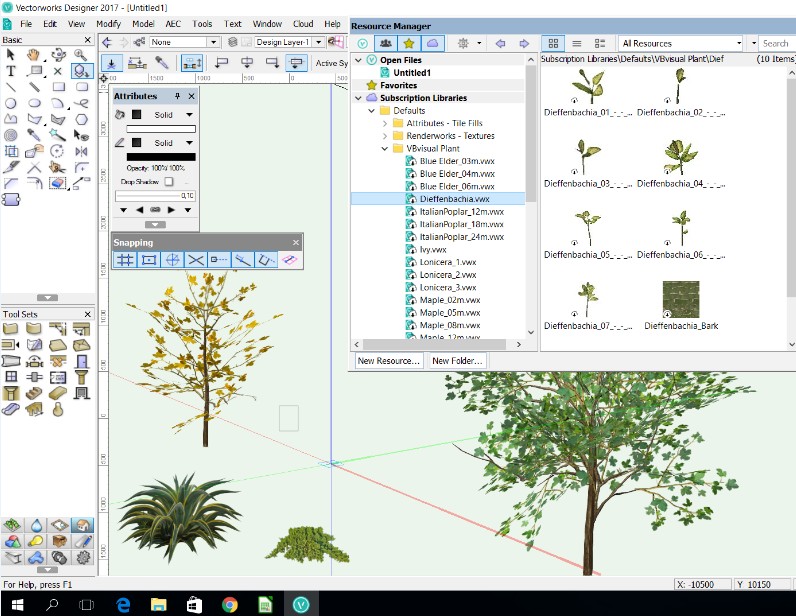Select the Spiral tool
The image size is (796, 616).
(11, 135)
